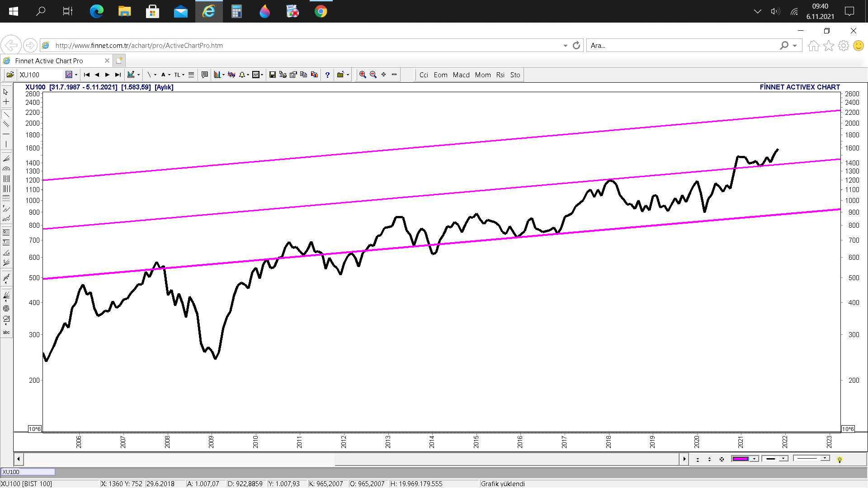
Task: Click the zoom in magnifier icon
Action: (363, 75)
